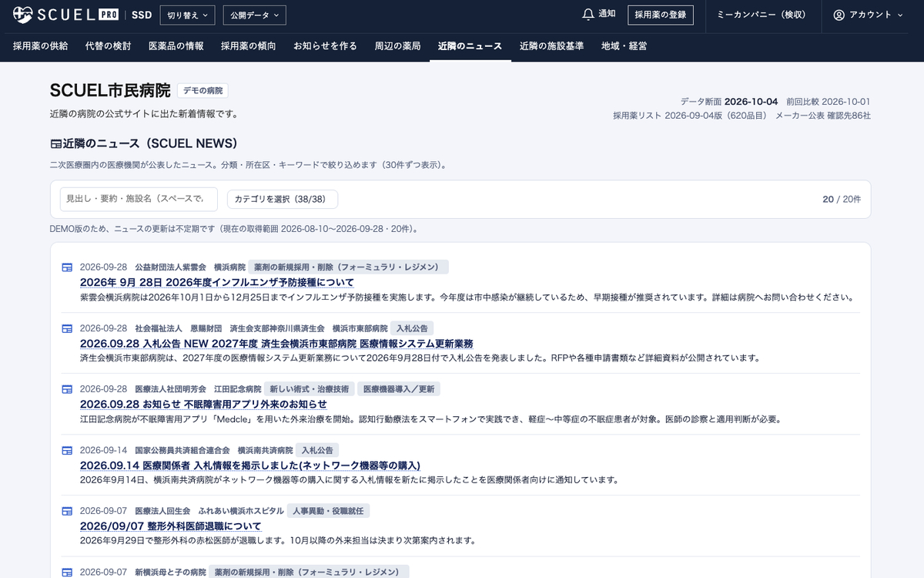Viewport: 924px width, 578px height.
Task: Click news icon for 不眠障害用アプリ外来 row
Action: (67, 388)
